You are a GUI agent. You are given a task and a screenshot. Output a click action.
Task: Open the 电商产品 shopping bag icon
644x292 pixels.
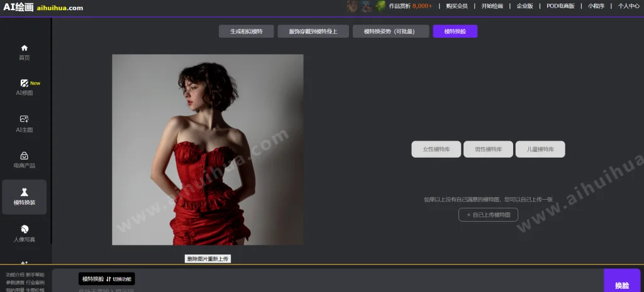pos(25,156)
